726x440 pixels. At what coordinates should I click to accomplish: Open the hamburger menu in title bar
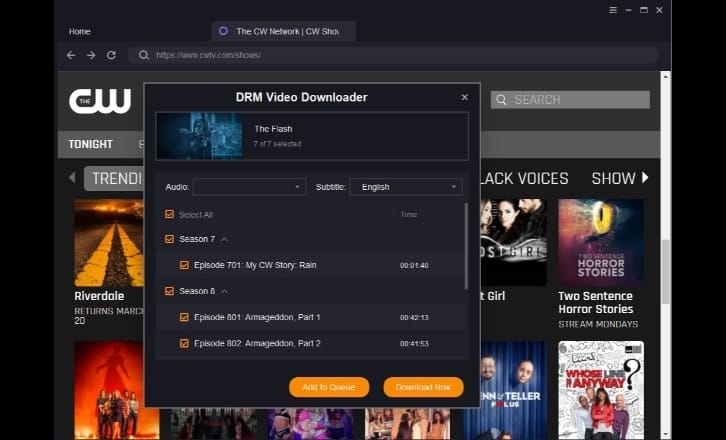(613, 10)
